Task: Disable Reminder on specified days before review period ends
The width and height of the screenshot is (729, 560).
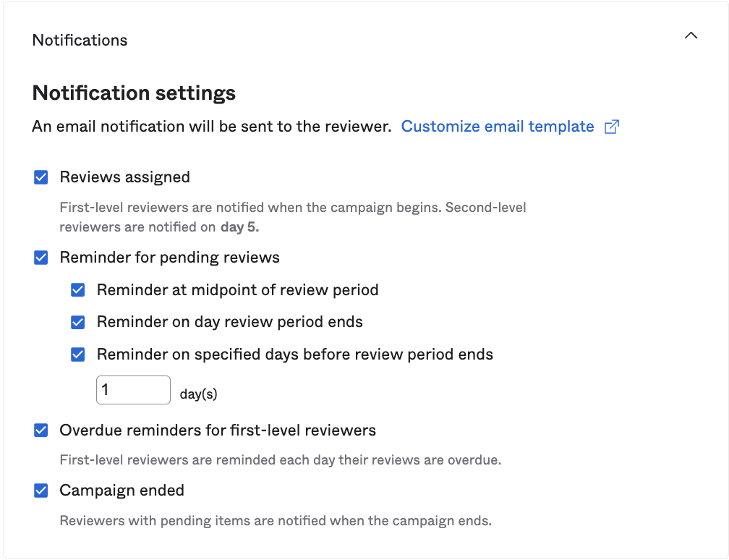Action: (x=77, y=355)
